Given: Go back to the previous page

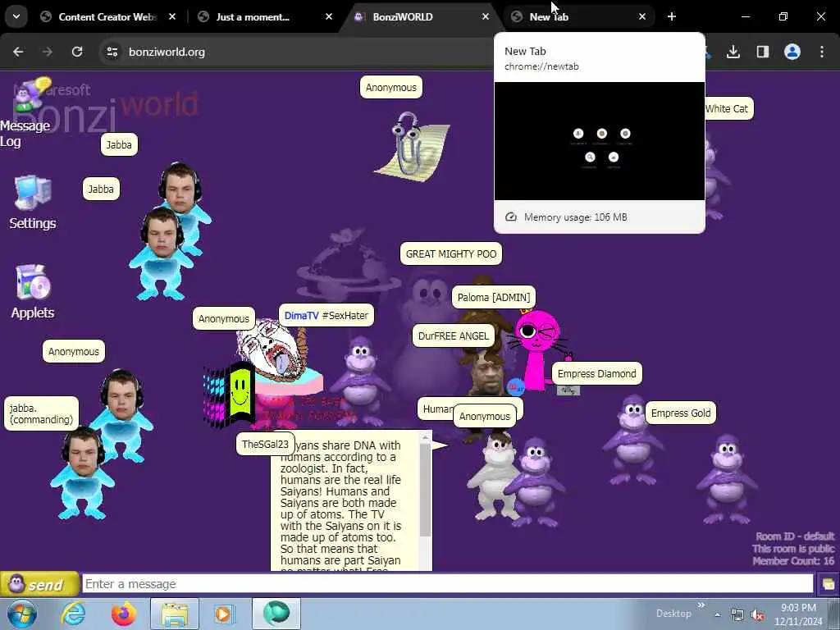Looking at the screenshot, I should 18,52.
